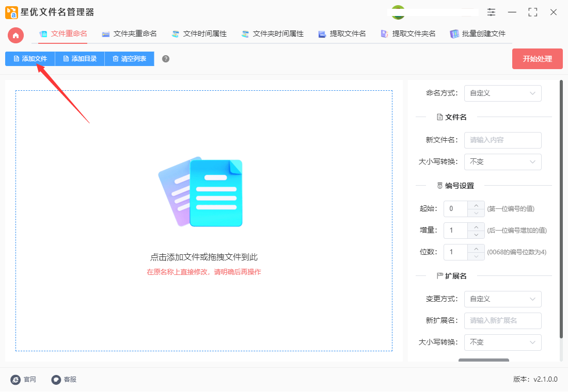Open the settings sliders icon in title bar
Image resolution: width=568 pixels, height=392 pixels.
[x=491, y=12]
